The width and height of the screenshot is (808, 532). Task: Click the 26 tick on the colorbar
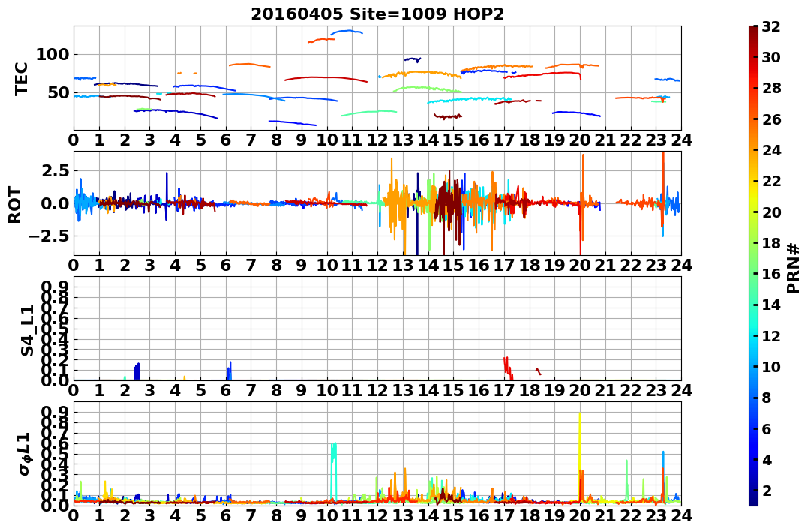pos(771,119)
